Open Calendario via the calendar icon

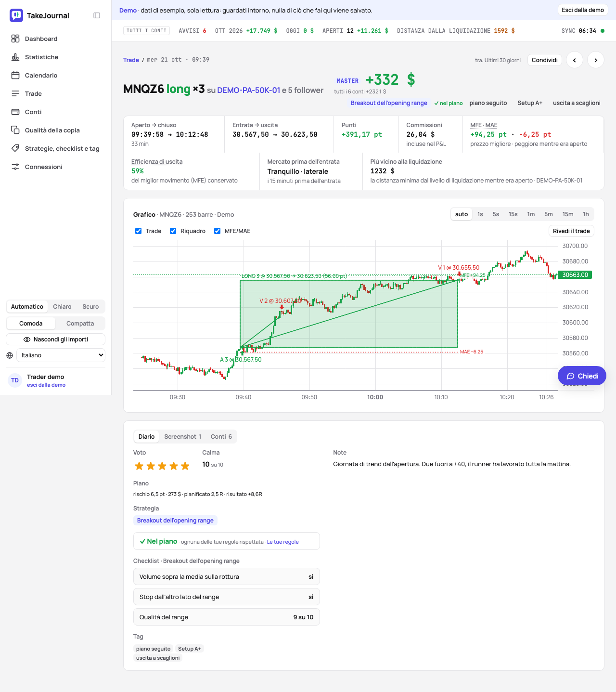point(15,75)
